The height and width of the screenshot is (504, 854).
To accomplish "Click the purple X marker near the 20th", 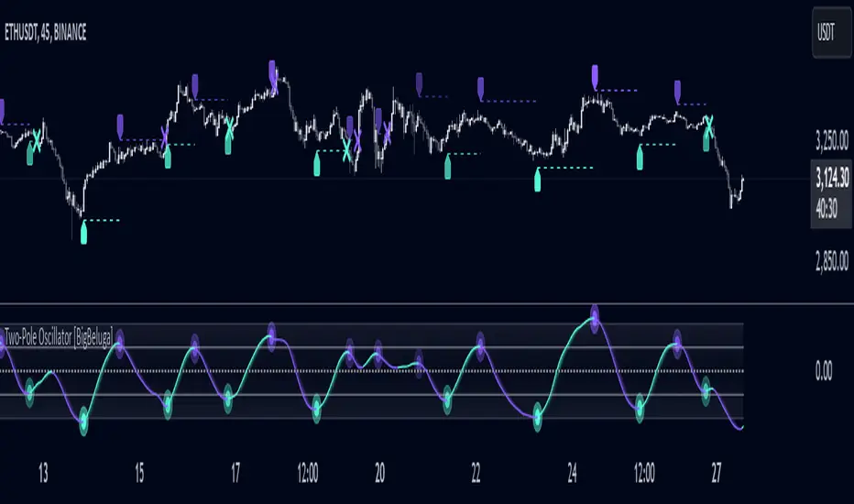I will coord(387,132).
